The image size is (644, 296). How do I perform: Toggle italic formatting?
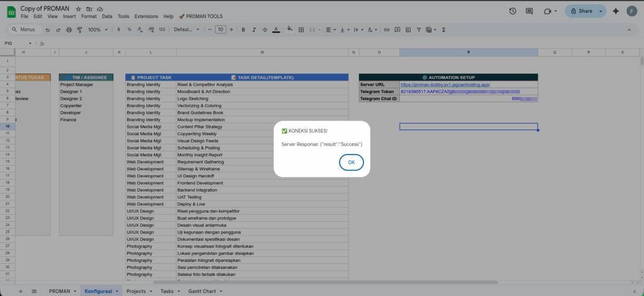pyautogui.click(x=254, y=30)
